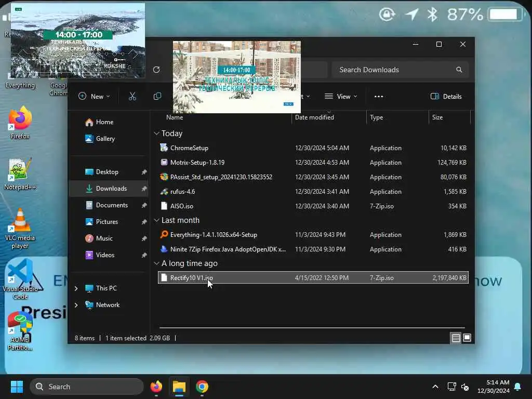Open Firefox desktop shortcut
The image size is (532, 399).
20,123
